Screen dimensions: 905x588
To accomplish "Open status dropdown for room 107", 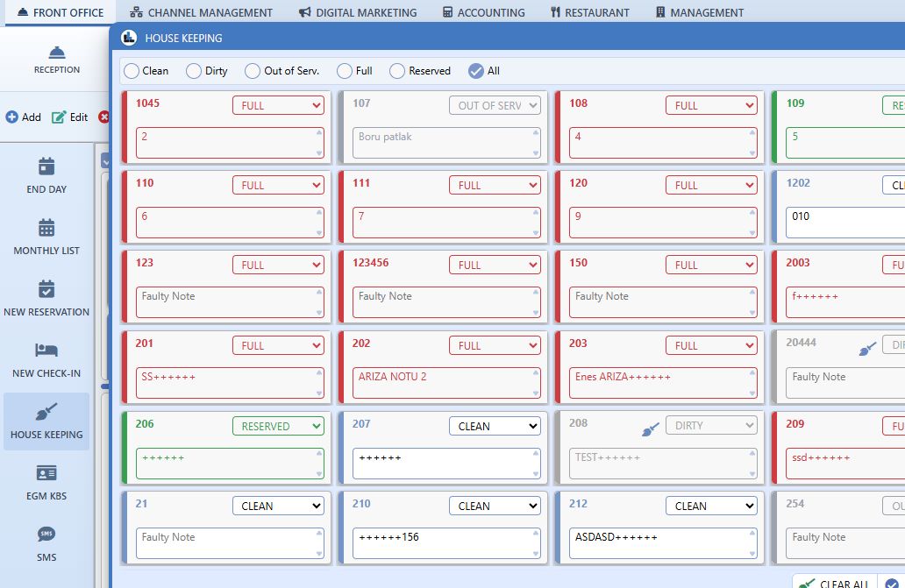I will tap(495, 105).
